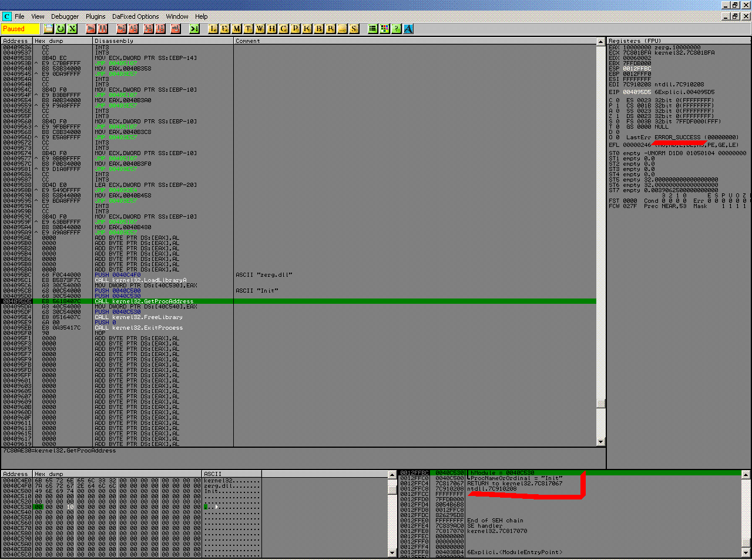Click the Step Into toolbar icon

coord(122,28)
